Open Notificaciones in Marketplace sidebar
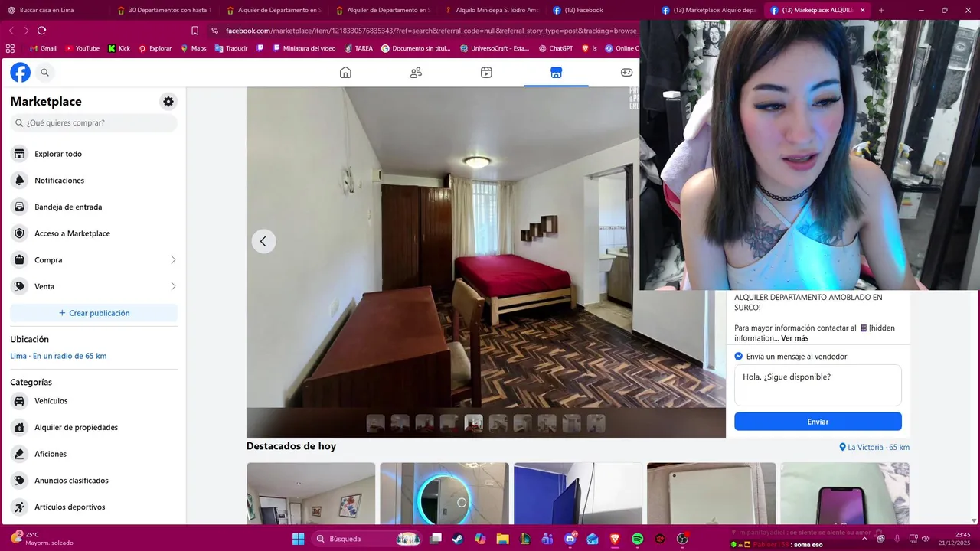 click(x=93, y=181)
